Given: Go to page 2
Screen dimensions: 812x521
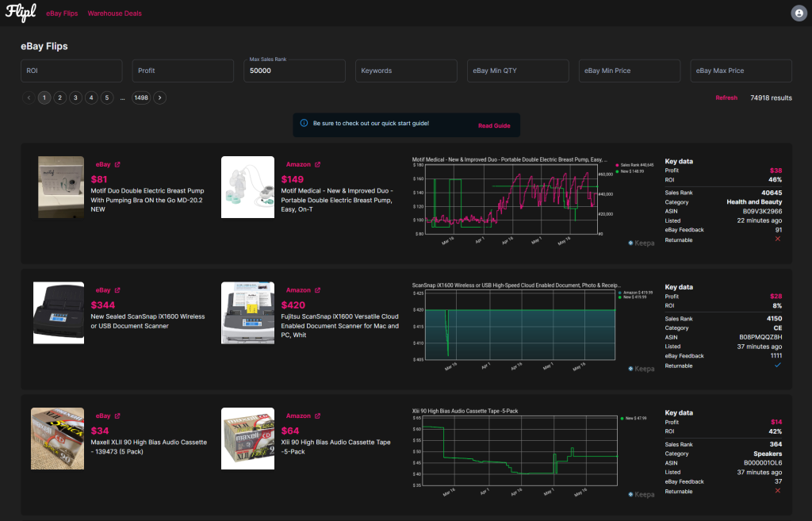Looking at the screenshot, I should (x=60, y=98).
